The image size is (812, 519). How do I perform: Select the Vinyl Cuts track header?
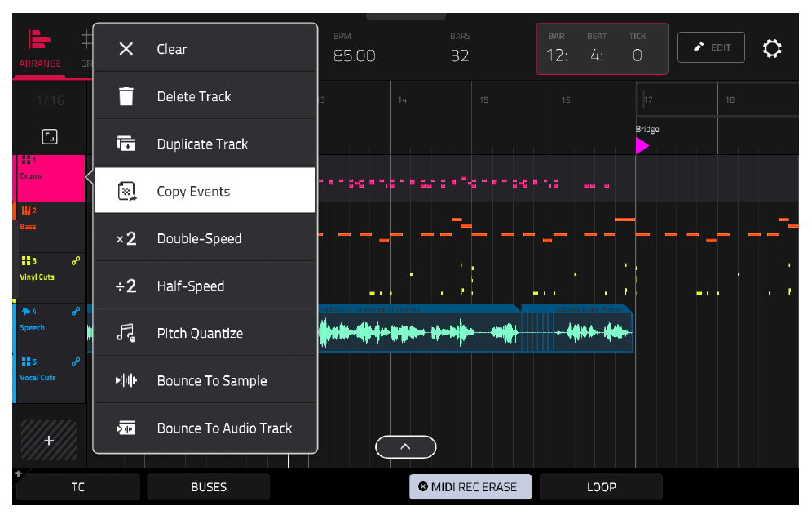(x=49, y=278)
